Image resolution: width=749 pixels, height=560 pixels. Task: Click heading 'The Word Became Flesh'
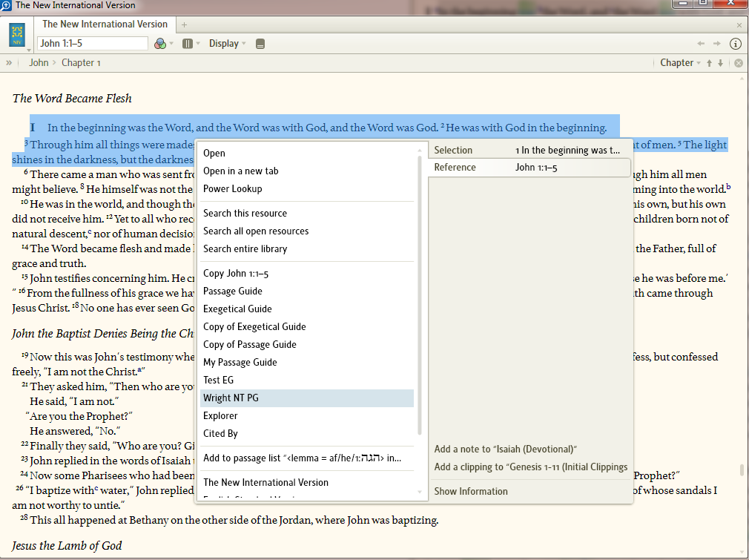pos(72,99)
